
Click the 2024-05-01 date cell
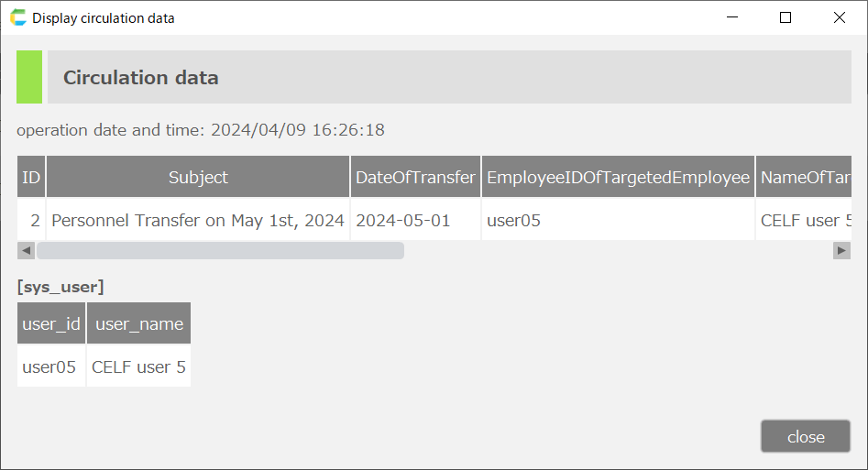tap(403, 220)
